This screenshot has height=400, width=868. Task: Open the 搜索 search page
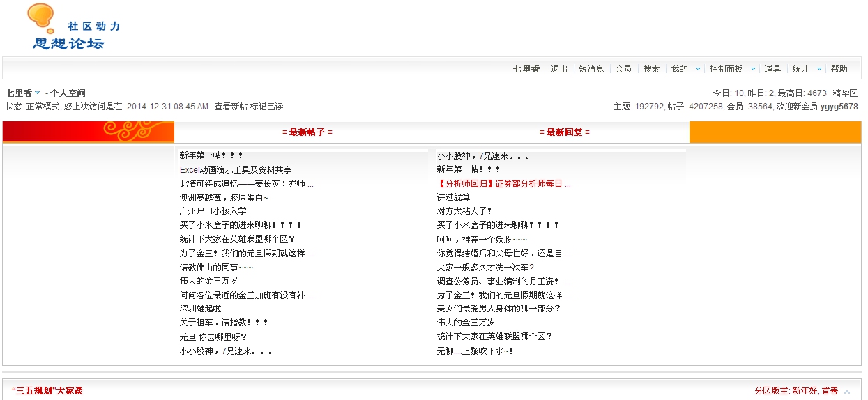651,69
